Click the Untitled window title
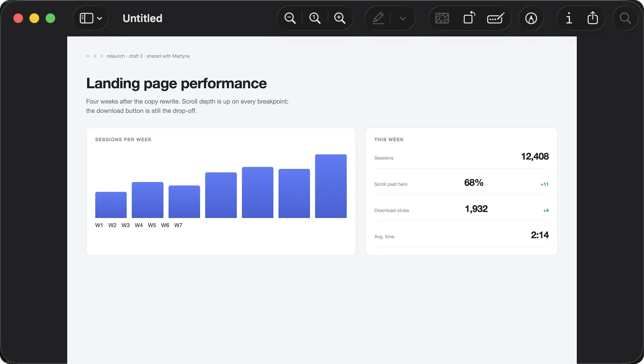 (x=142, y=18)
